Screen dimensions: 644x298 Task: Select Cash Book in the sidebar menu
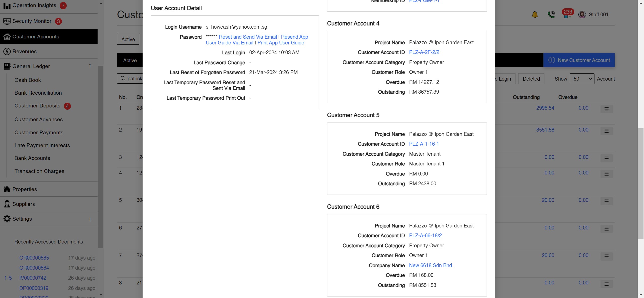click(28, 80)
